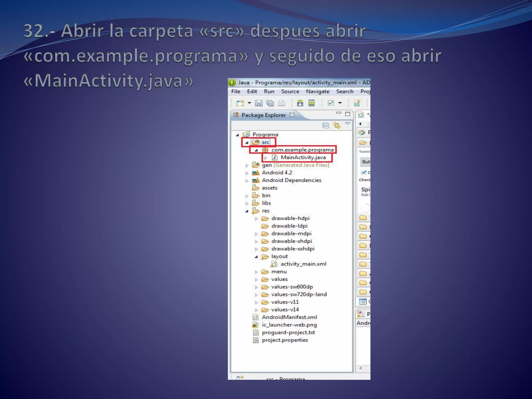Click the Save All icon
The image size is (532, 399).
click(x=270, y=103)
